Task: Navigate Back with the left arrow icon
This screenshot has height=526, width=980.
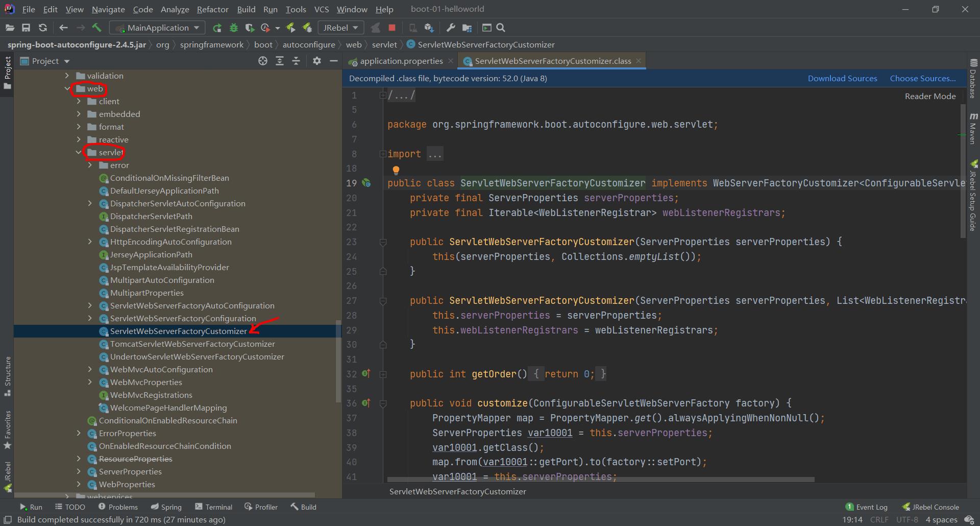Action: click(63, 28)
